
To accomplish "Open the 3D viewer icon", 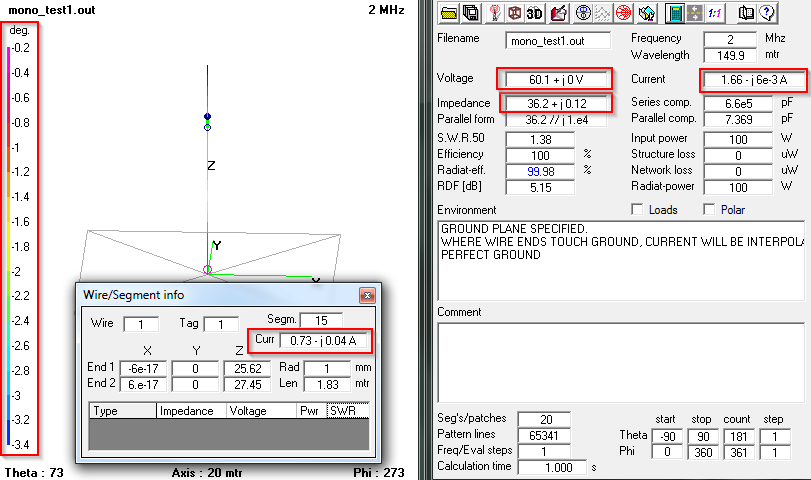I will pyautogui.click(x=534, y=13).
